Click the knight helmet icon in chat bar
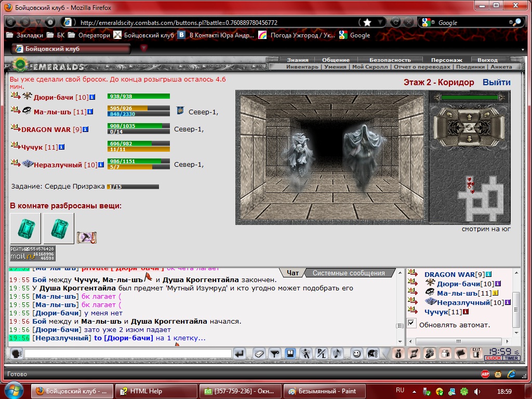The image size is (532, 399). 373,354
